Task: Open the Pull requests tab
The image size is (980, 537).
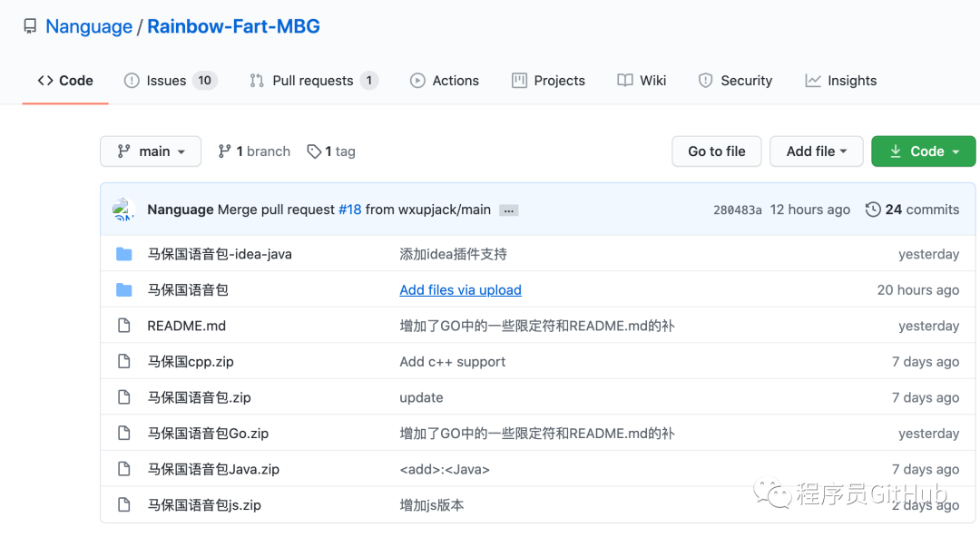Action: click(313, 81)
